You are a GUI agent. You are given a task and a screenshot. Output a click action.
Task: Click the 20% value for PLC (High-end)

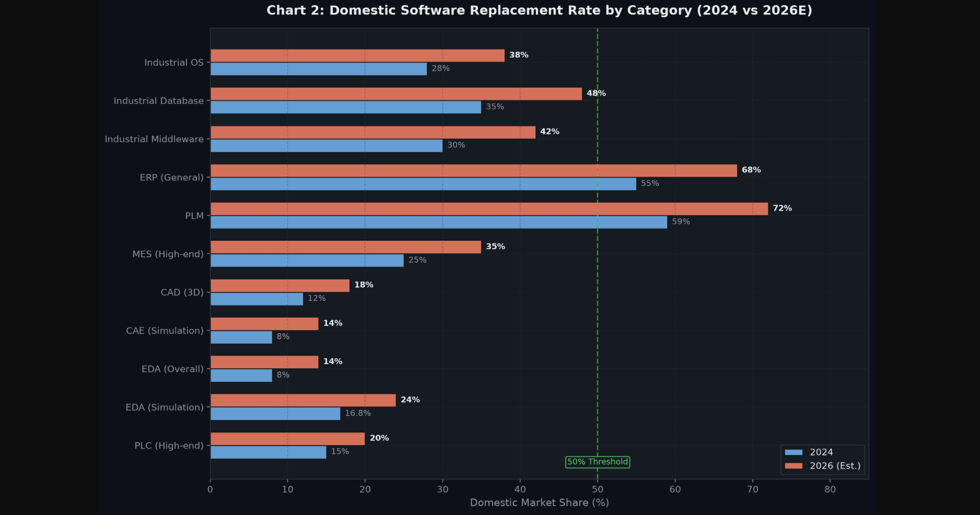379,438
